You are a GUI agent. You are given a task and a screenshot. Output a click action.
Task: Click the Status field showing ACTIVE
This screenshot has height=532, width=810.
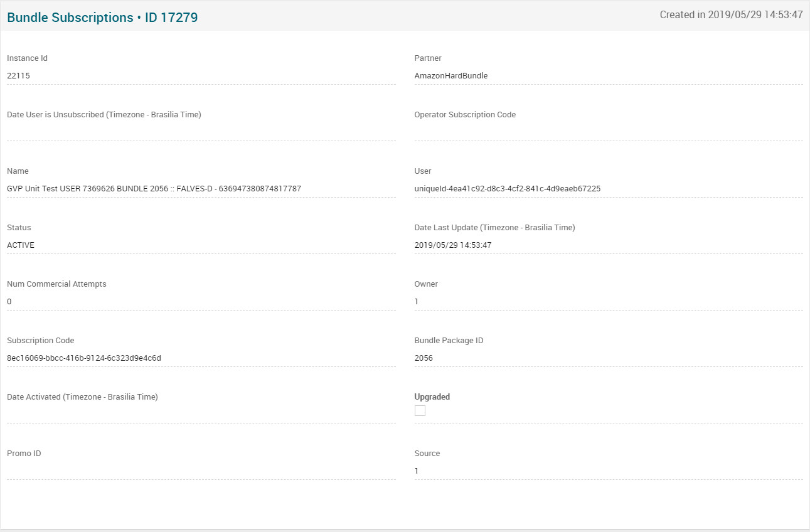[x=201, y=245]
